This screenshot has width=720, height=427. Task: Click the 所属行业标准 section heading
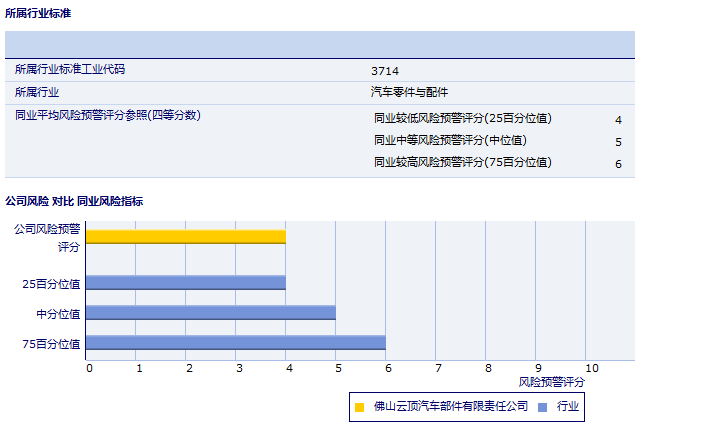tap(38, 13)
